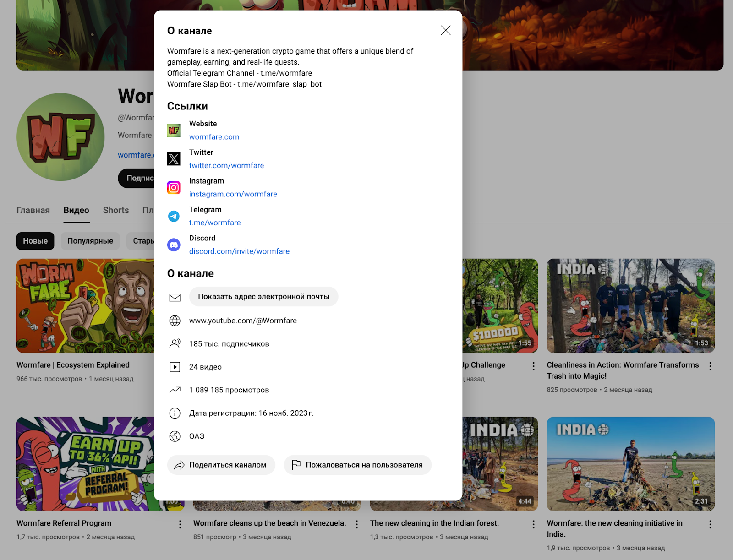
Task: Open 'Cleanliness in Action' video thumbnail
Action: [630, 306]
